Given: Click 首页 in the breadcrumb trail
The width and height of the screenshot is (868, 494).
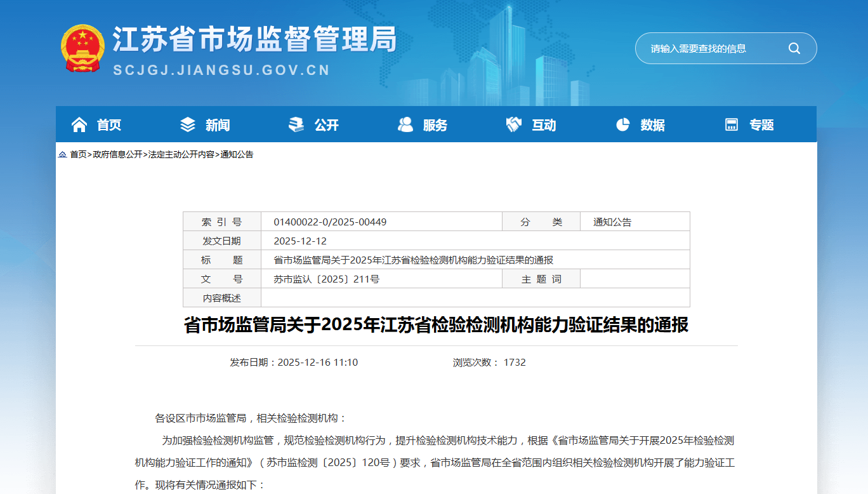Looking at the screenshot, I should (x=78, y=155).
